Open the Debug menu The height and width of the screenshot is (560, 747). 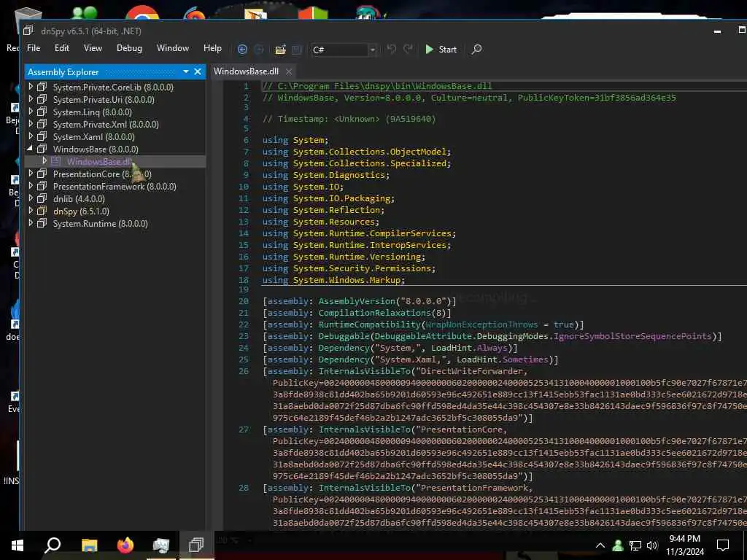click(129, 48)
